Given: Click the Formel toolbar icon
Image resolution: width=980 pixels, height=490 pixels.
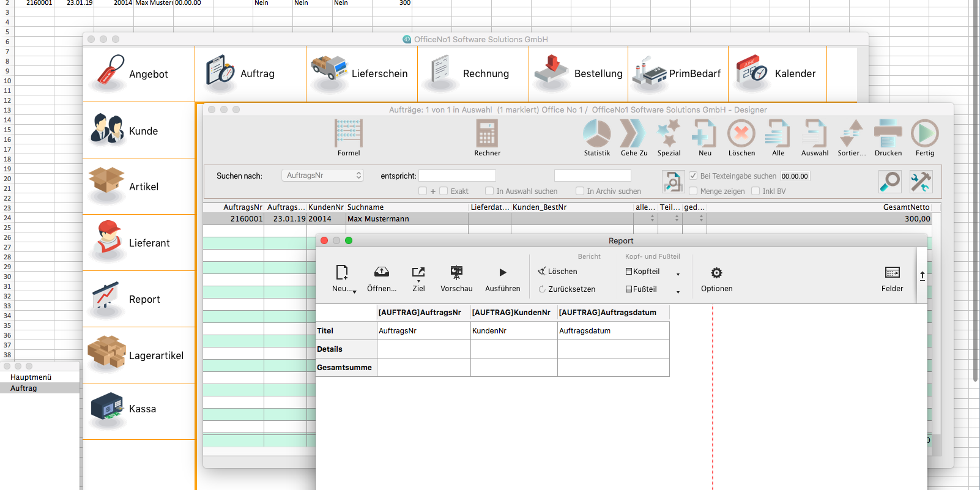Looking at the screenshot, I should pyautogui.click(x=349, y=138).
